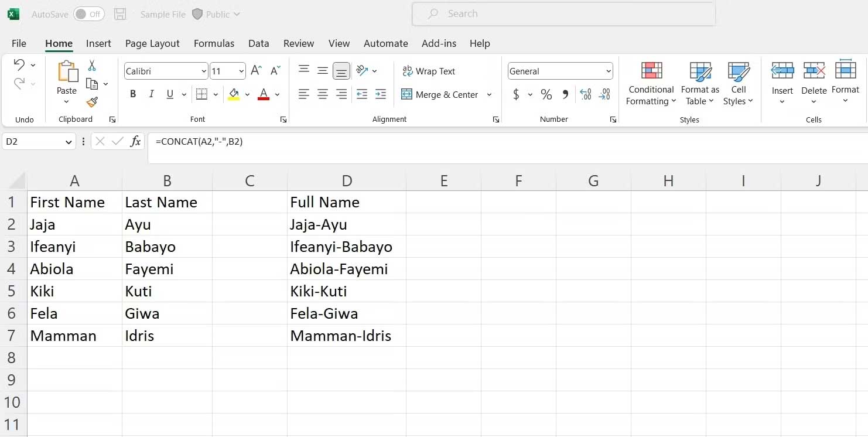Apply Percent Style number format
Image resolution: width=868 pixels, height=437 pixels.
pos(546,94)
